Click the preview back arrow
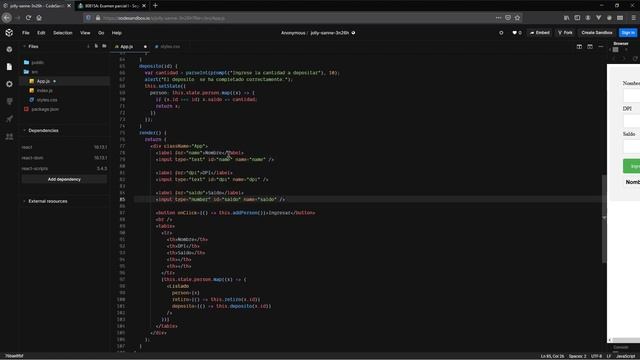The height and width of the screenshot is (360, 640). (614, 58)
